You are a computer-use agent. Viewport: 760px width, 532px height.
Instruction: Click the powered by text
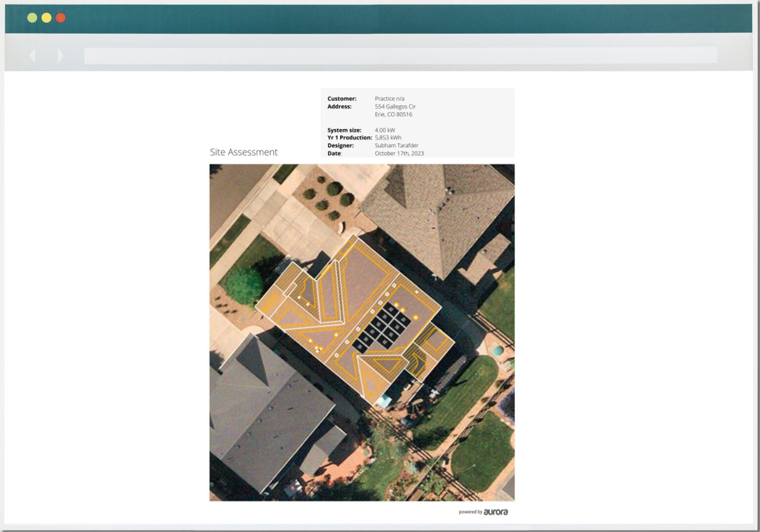click(x=470, y=512)
